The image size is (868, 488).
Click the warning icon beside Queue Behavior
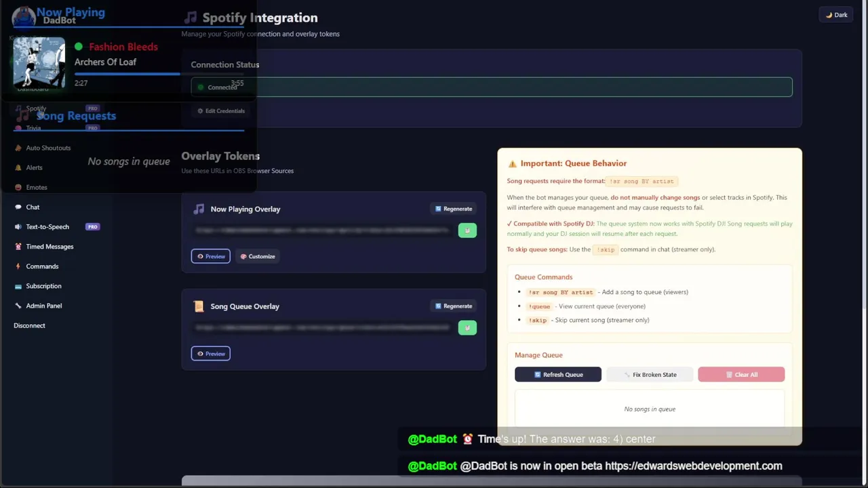[x=513, y=163]
